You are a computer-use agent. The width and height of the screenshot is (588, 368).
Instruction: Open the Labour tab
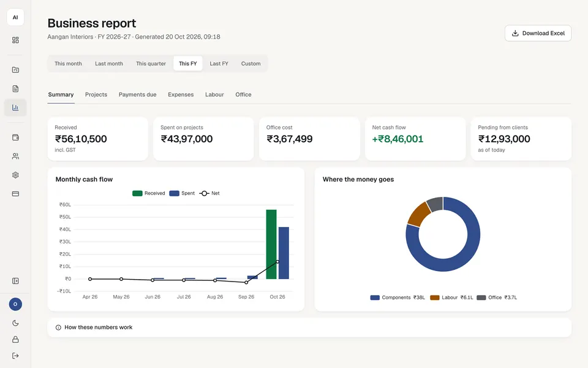(x=214, y=94)
